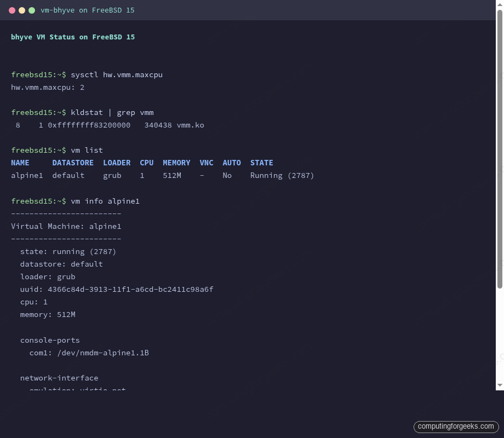The width and height of the screenshot is (504, 438).
Task: Open the computingforgeeks.com link
Action: (456, 427)
